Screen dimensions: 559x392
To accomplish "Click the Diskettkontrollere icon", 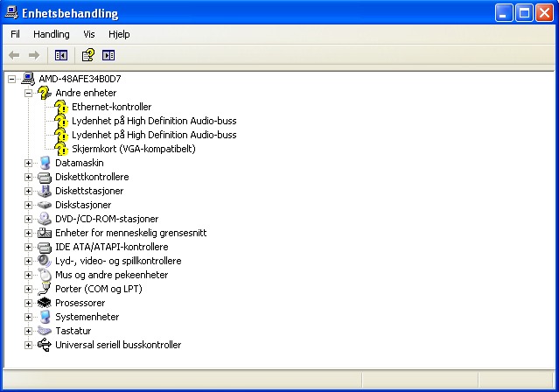I will point(45,177).
